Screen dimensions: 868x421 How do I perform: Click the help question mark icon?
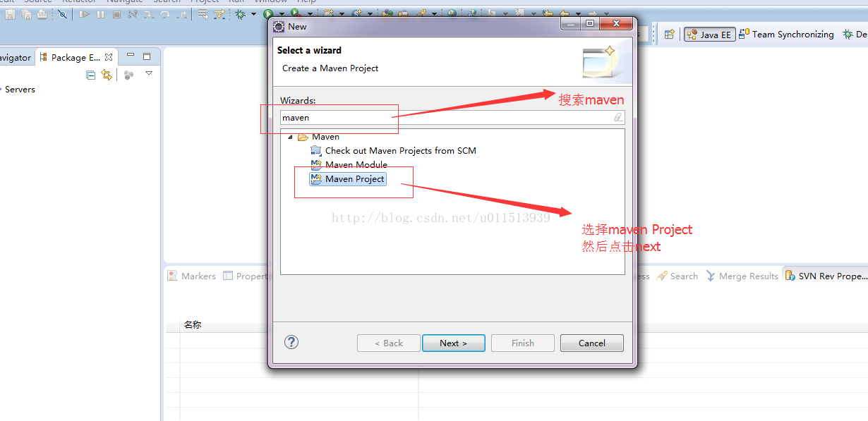click(x=291, y=342)
